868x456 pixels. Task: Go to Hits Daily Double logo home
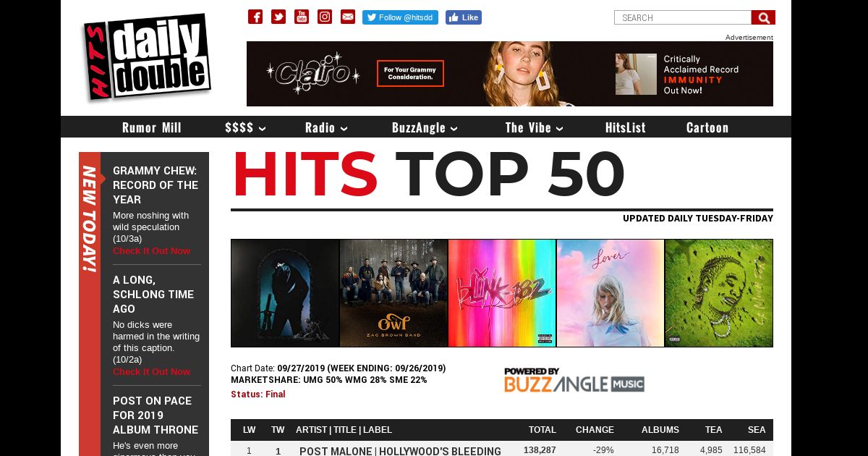pyautogui.click(x=147, y=56)
